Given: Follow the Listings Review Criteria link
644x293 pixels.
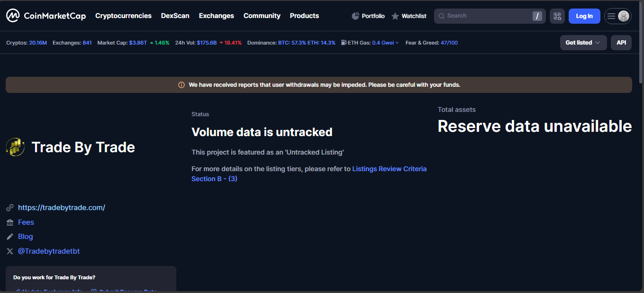Looking at the screenshot, I should (389, 169).
